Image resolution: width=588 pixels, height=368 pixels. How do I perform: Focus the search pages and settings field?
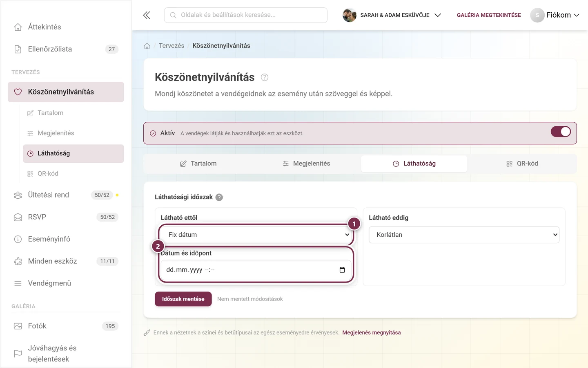(x=246, y=15)
